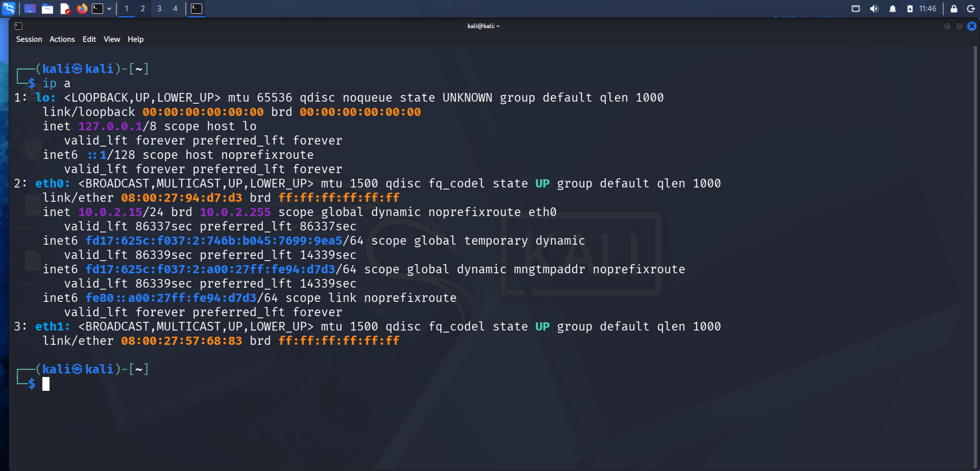Open the Actions menu

(x=62, y=39)
